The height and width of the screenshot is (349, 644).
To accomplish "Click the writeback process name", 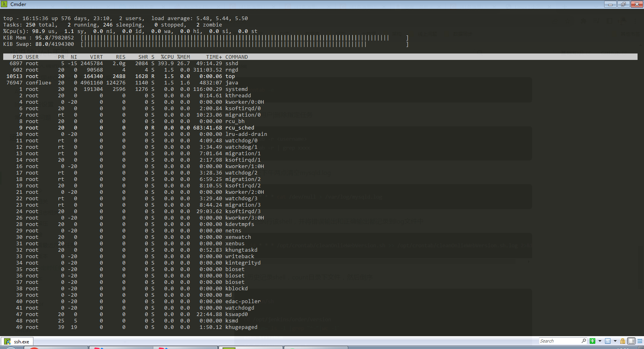I will coord(240,257).
